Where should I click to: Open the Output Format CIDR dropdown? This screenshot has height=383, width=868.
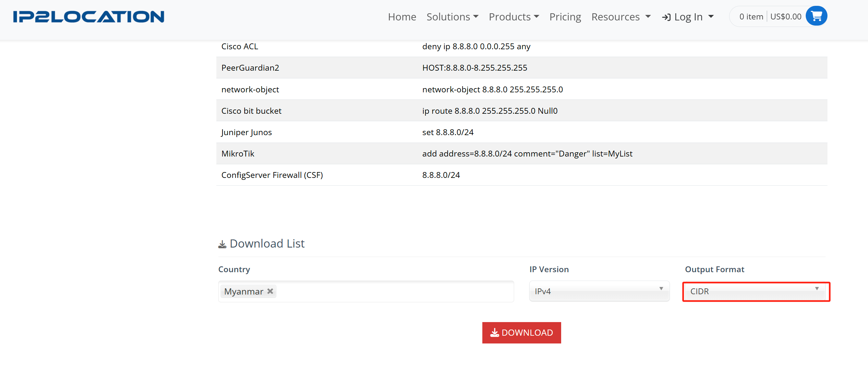(755, 291)
